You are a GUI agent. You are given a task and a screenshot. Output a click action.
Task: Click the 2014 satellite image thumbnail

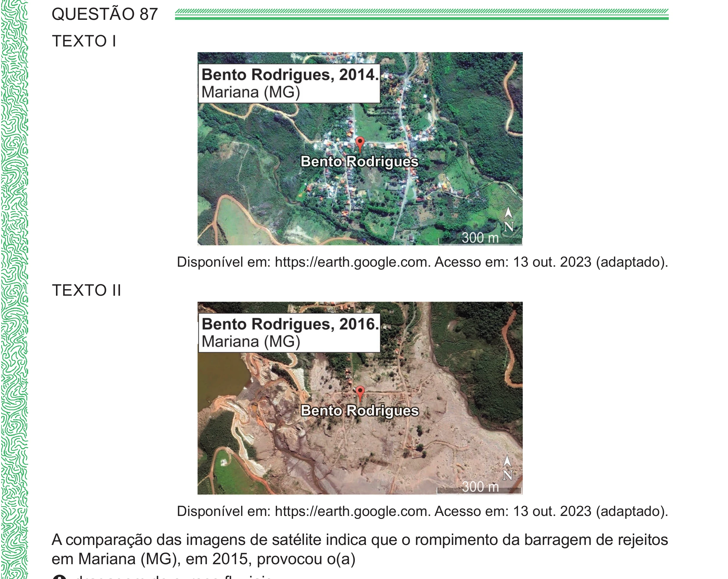360,149
